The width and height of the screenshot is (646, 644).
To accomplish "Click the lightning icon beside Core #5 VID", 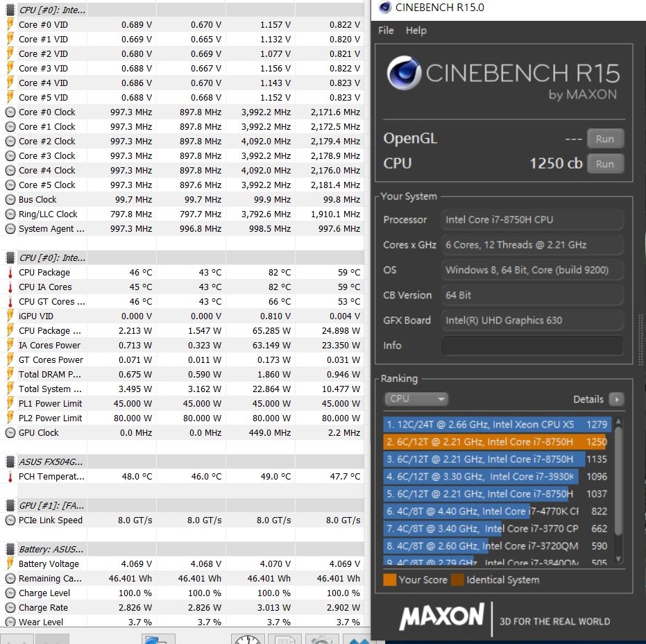I will coord(10,97).
